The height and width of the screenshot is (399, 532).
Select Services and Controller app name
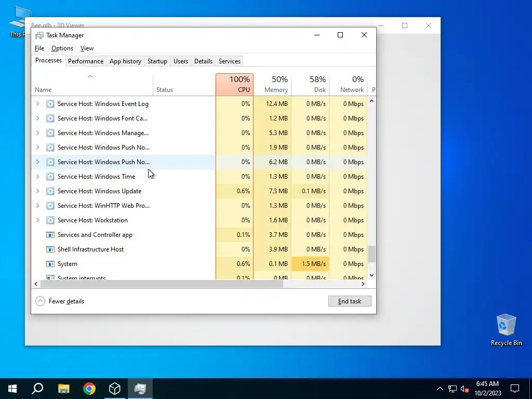(x=95, y=235)
